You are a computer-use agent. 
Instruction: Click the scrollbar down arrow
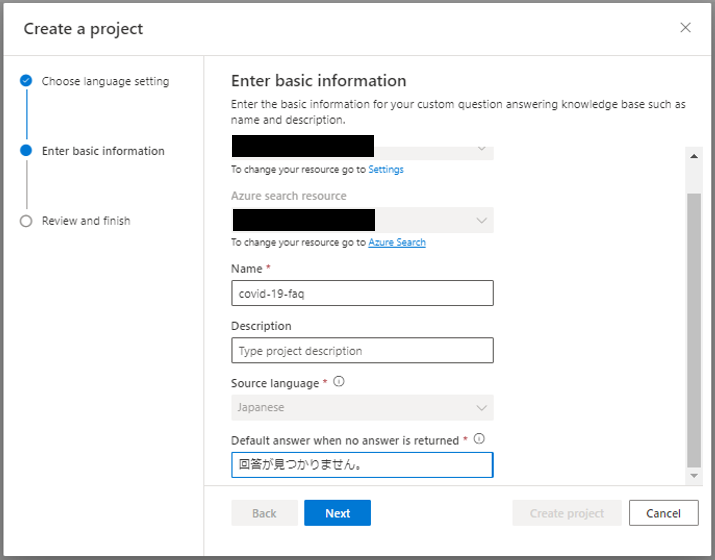tap(694, 476)
